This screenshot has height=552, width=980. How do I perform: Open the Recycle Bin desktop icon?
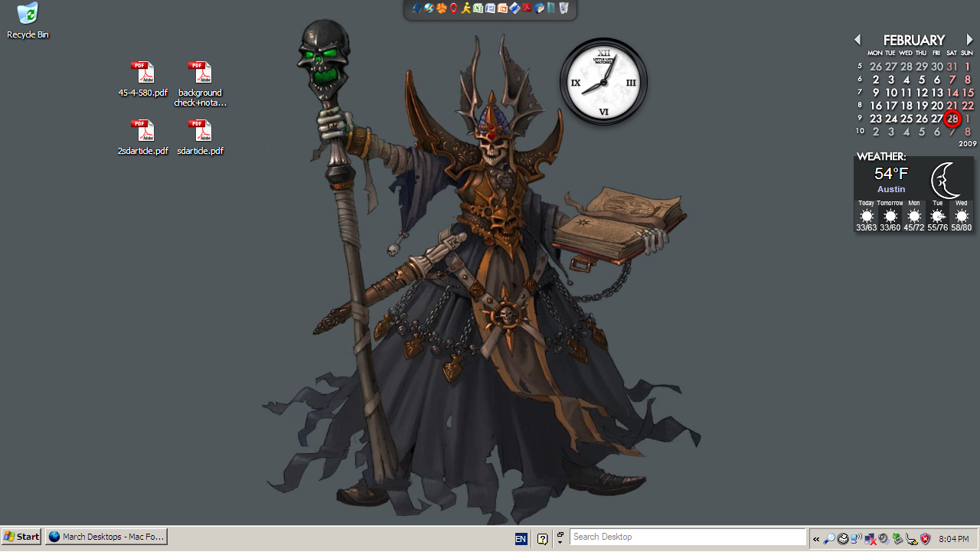pyautogui.click(x=28, y=21)
